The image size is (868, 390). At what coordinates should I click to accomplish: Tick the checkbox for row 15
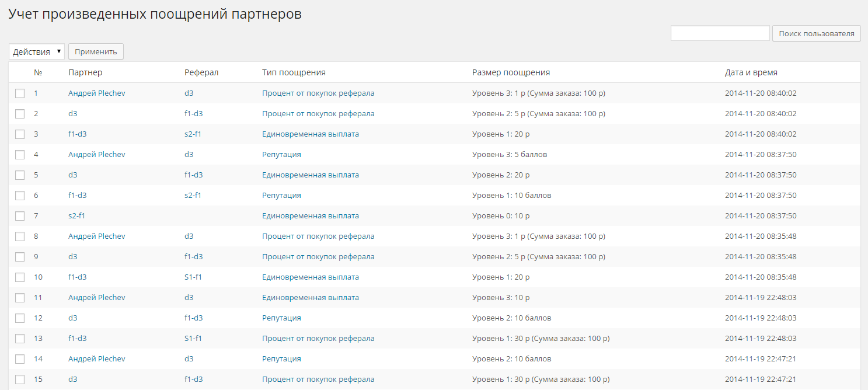click(x=20, y=379)
